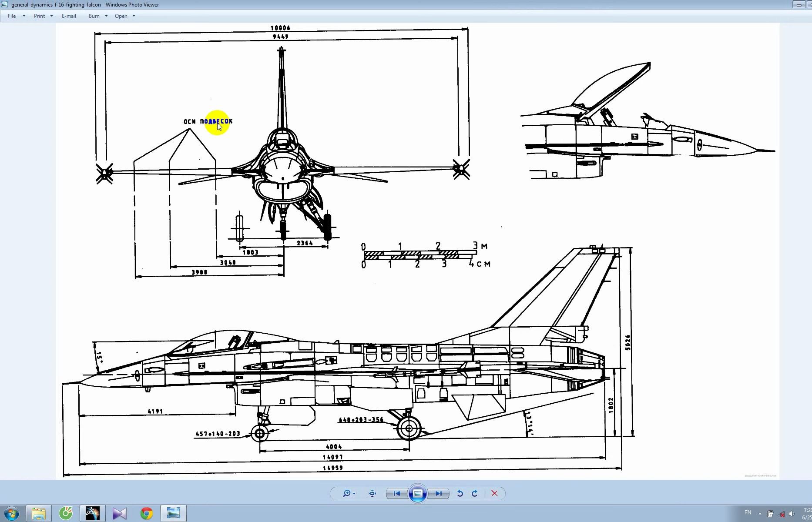Rotate the image clockwise

475,493
